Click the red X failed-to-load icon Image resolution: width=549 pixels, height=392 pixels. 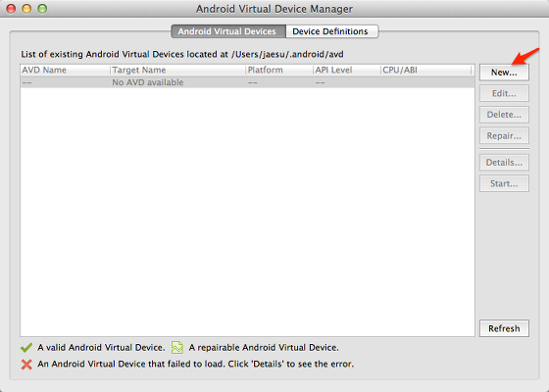point(26,365)
